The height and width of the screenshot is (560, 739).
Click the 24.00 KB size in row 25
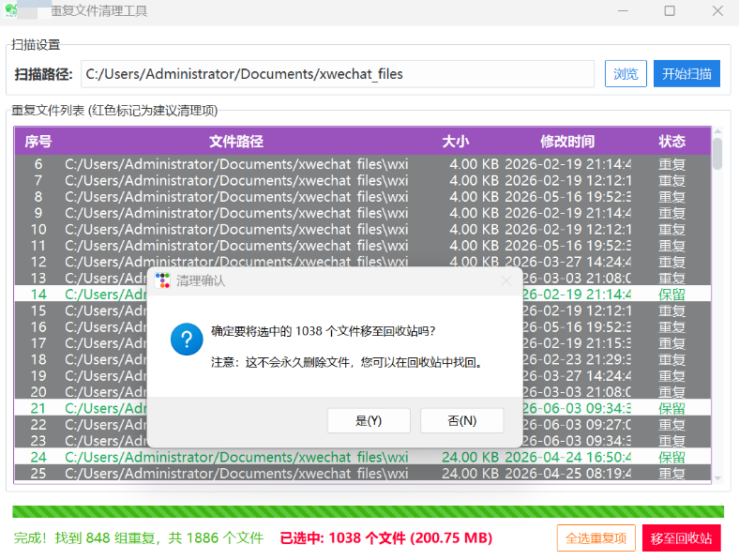click(x=470, y=473)
